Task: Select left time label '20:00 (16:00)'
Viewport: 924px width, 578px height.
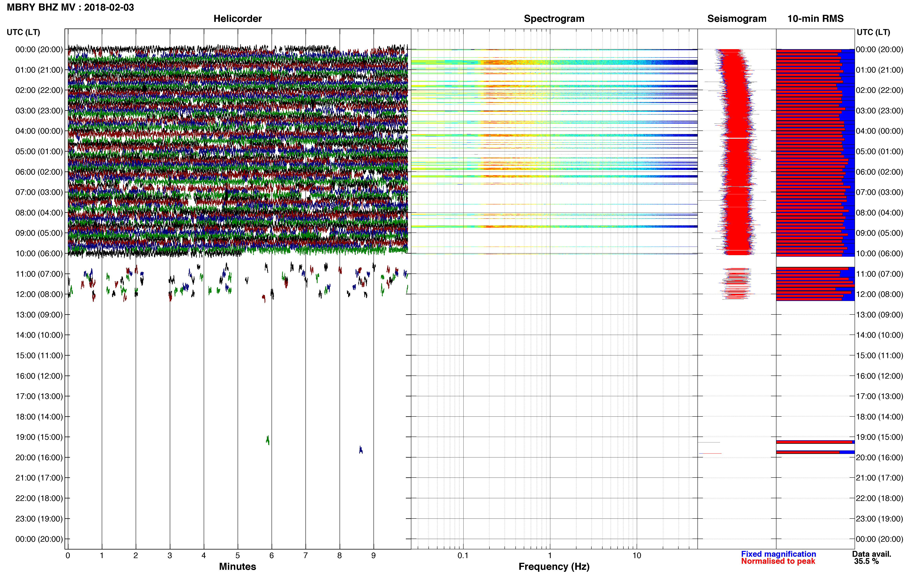Action: point(39,458)
